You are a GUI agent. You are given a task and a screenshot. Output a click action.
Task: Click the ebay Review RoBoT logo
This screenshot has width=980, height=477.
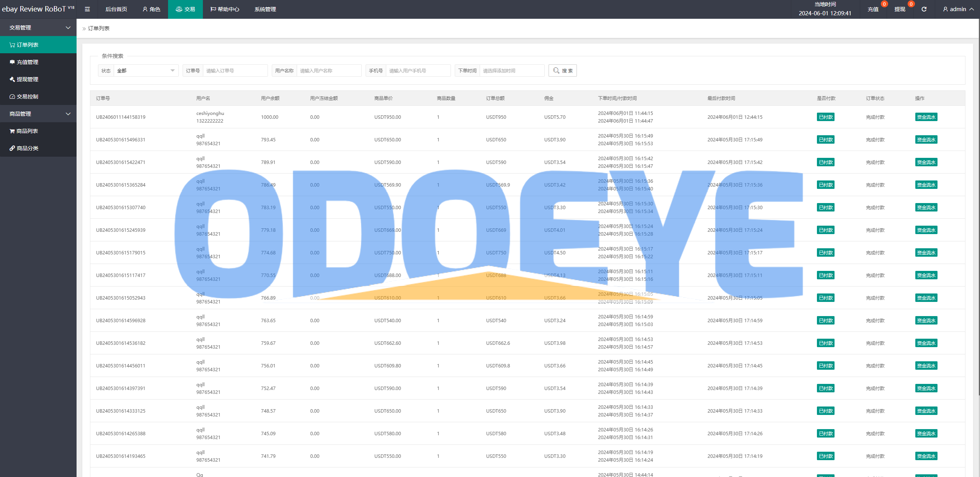pyautogui.click(x=38, y=9)
